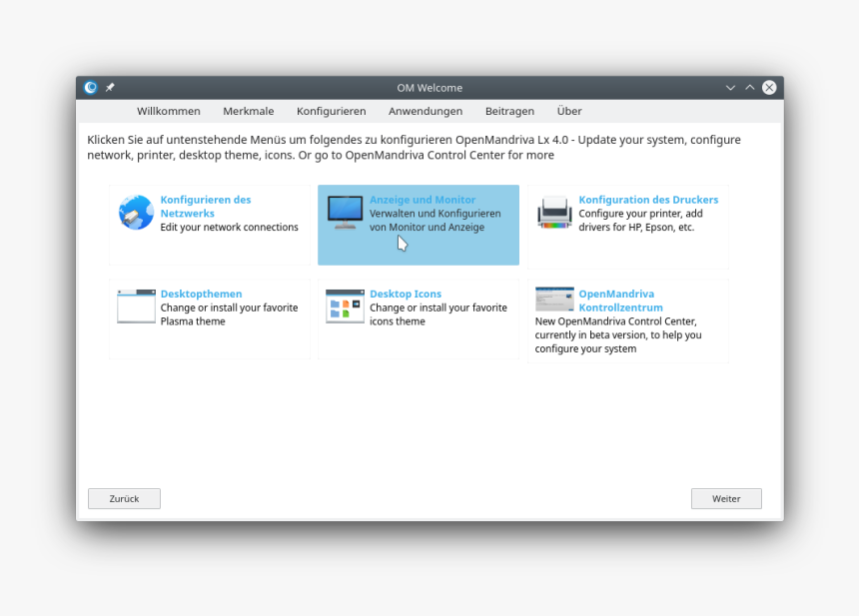Go to the Anwendungen tab
The width and height of the screenshot is (859, 616).
click(x=426, y=111)
